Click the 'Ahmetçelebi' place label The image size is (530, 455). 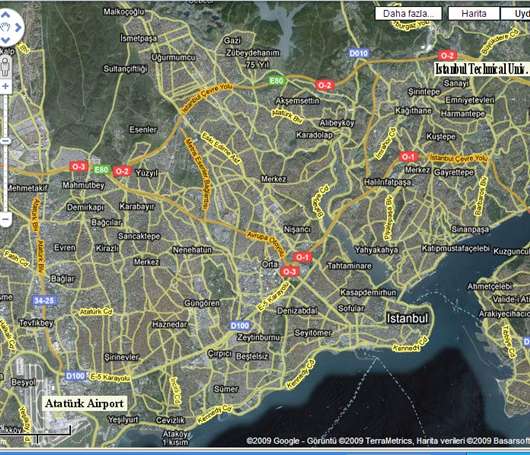(490, 287)
